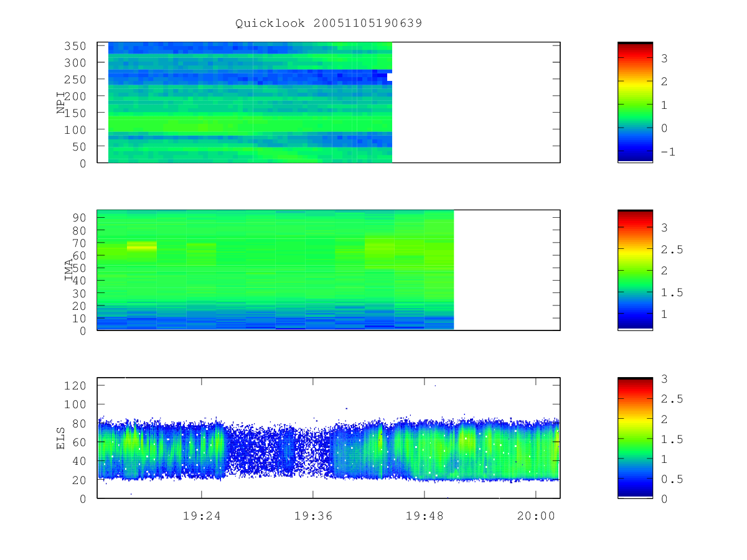Click the 1.5 label on the IMA colorbar
The image size is (747, 560).
click(x=672, y=292)
